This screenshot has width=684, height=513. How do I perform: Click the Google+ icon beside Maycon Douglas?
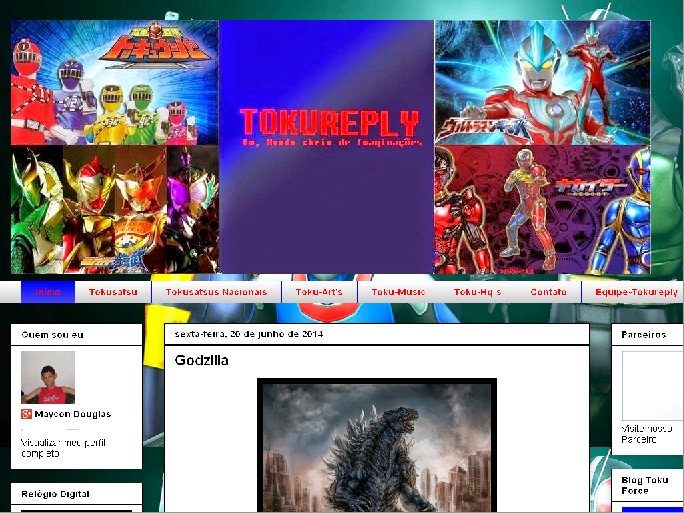(26, 414)
